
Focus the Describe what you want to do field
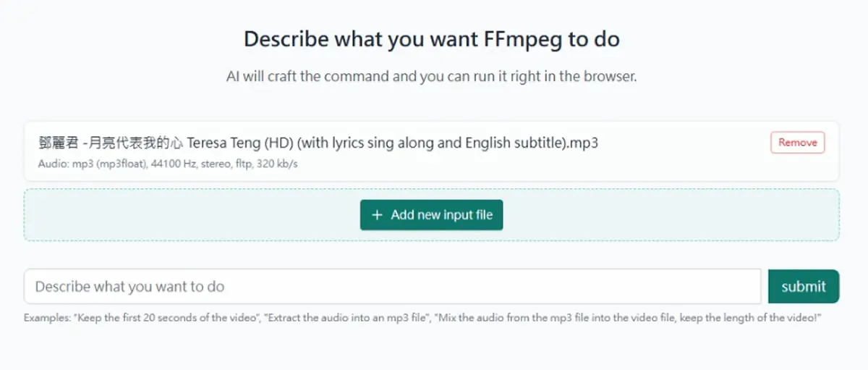(392, 286)
